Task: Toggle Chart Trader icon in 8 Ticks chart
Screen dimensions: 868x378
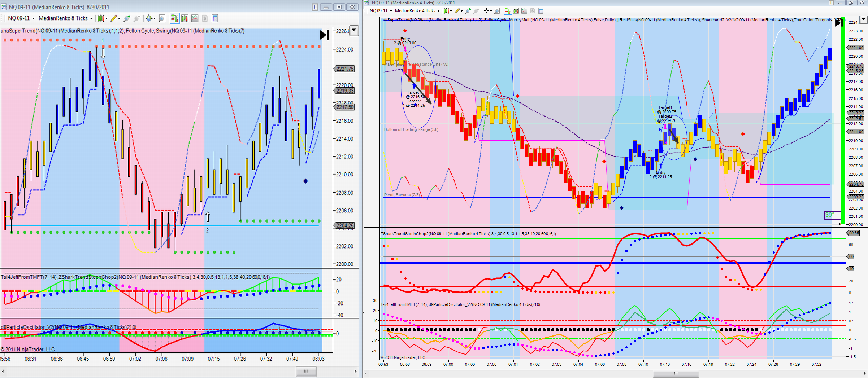Action: point(175,18)
